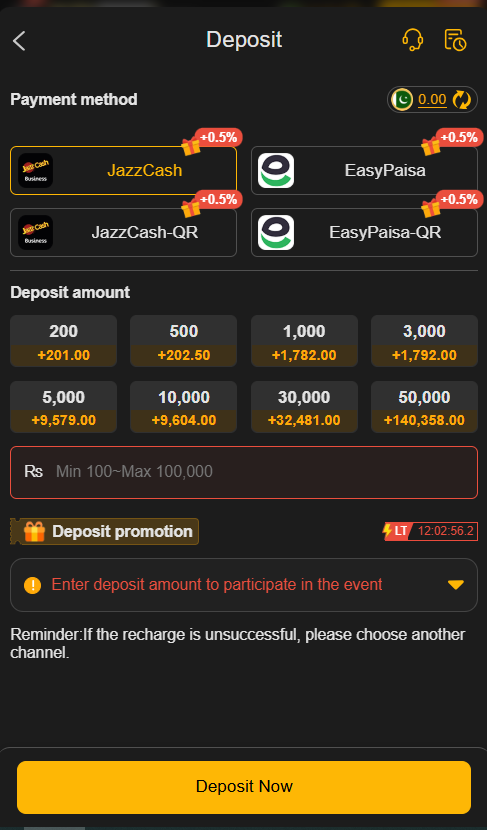The height and width of the screenshot is (830, 487).
Task: Open customer support headset icon
Action: pyautogui.click(x=412, y=40)
